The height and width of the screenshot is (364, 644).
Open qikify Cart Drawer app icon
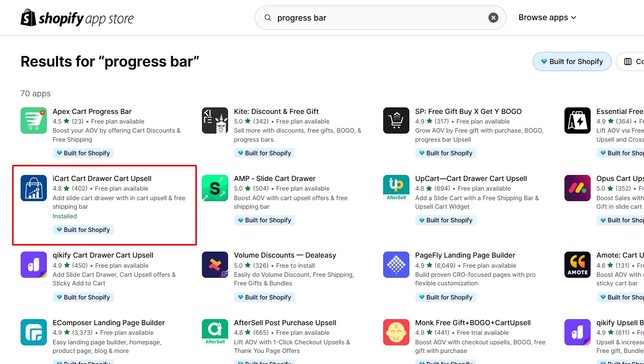pos(34,265)
